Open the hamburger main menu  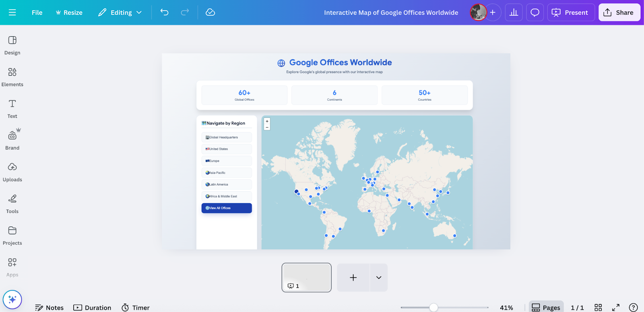(12, 12)
